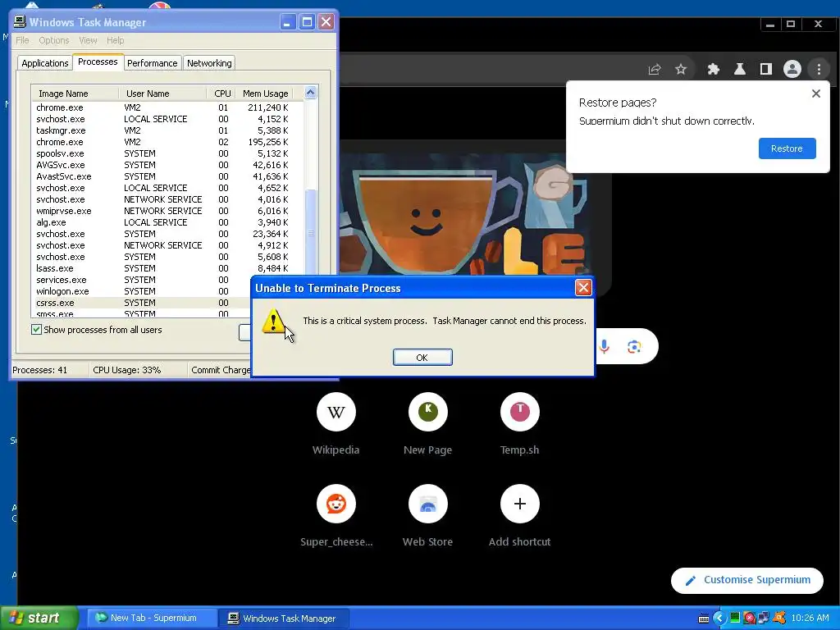Toggle the side panel icon in Supermium
Screen dimensions: 840x630
766,69
